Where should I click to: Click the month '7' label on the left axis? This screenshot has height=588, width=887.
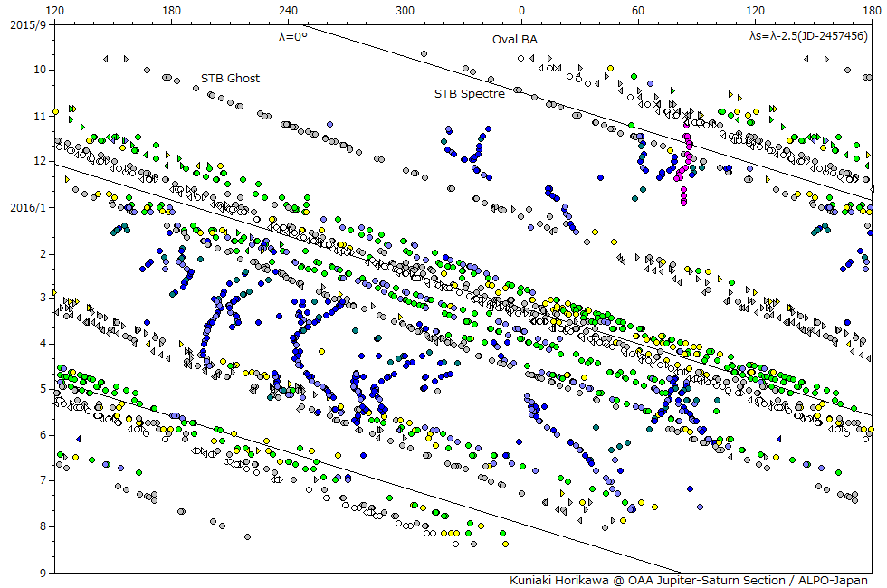pos(43,480)
